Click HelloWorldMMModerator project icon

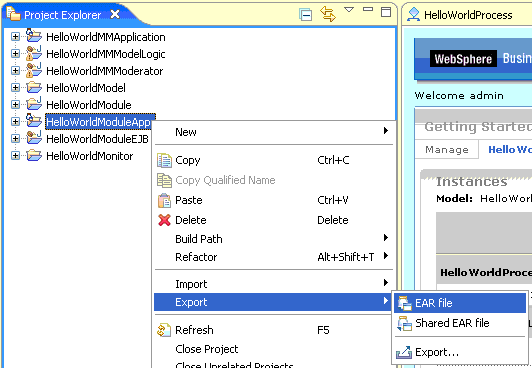point(34,70)
